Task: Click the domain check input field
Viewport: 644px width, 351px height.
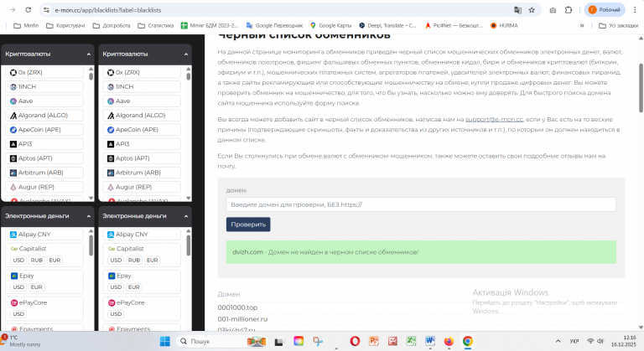Action: point(421,204)
